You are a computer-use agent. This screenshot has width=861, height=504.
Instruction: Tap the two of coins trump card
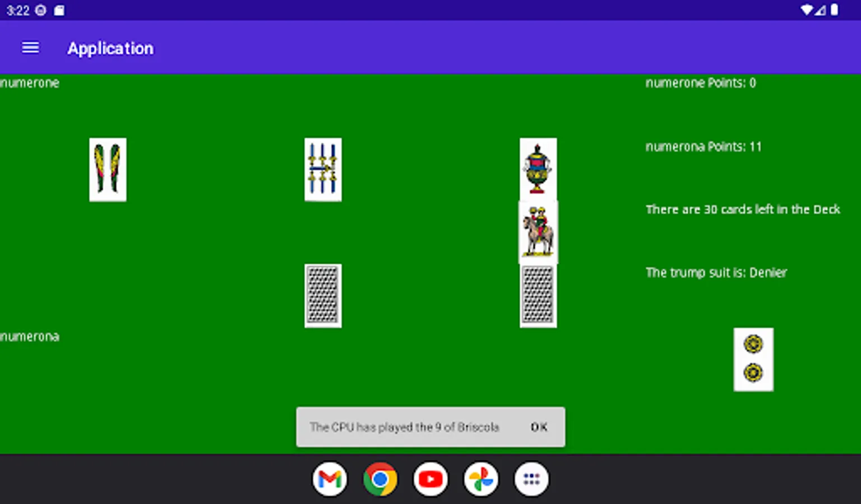click(x=753, y=360)
